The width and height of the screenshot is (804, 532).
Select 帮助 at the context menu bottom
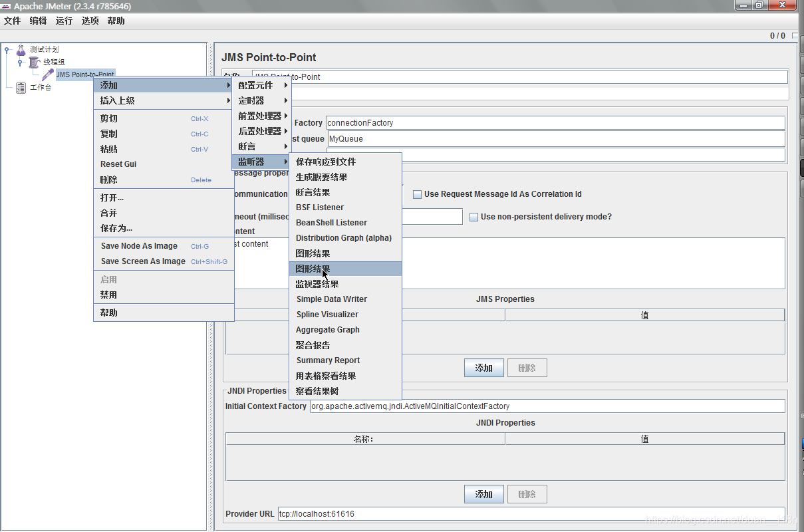pyautogui.click(x=164, y=313)
